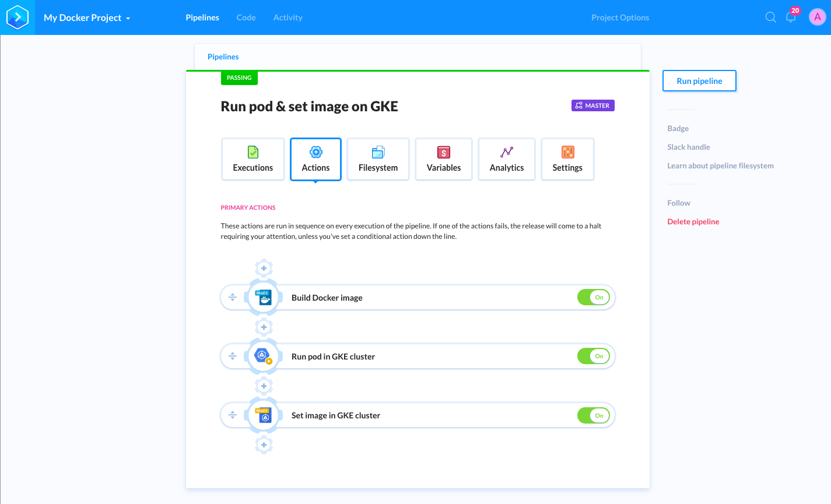Select the Actions tab
This screenshot has width=831, height=504.
pos(315,159)
